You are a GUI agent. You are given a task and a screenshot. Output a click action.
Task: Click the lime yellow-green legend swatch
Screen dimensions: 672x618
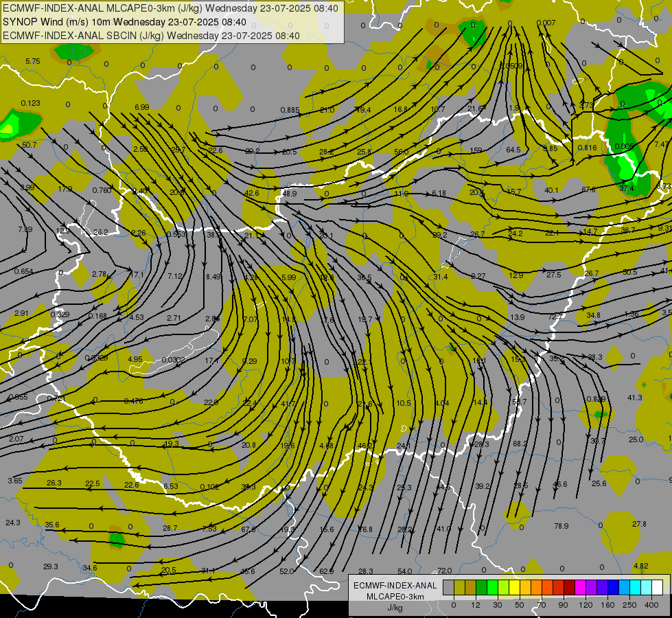(504, 587)
